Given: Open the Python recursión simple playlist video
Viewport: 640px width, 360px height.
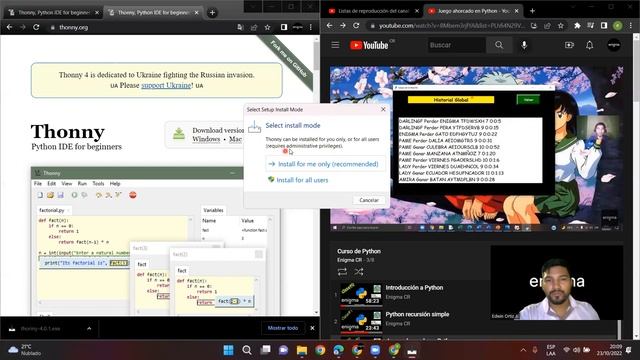Looking at the screenshot, I should 417,314.
